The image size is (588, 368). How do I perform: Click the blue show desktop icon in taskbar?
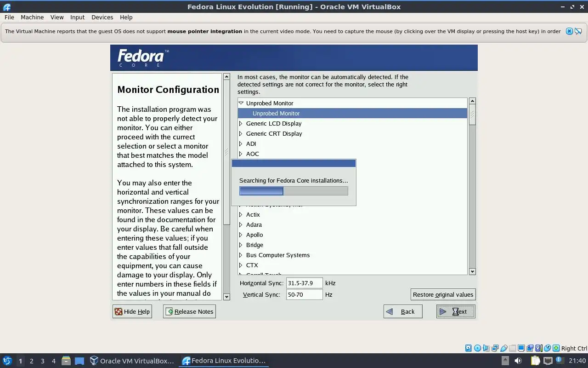pyautogui.click(x=79, y=361)
